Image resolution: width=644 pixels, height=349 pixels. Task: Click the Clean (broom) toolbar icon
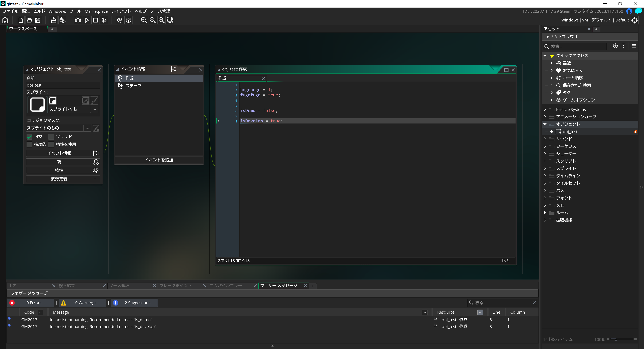[x=104, y=20]
